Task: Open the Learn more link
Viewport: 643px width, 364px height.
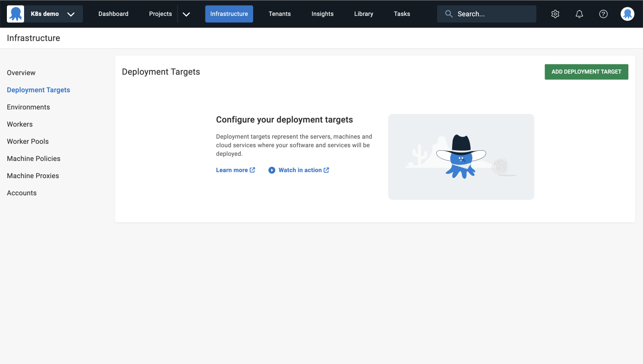Action: [232, 170]
